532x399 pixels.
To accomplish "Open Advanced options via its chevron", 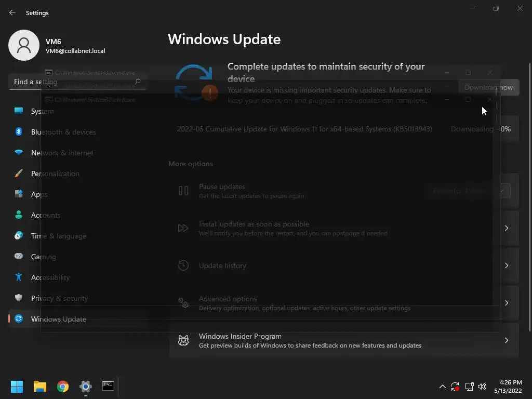I will tap(506, 303).
